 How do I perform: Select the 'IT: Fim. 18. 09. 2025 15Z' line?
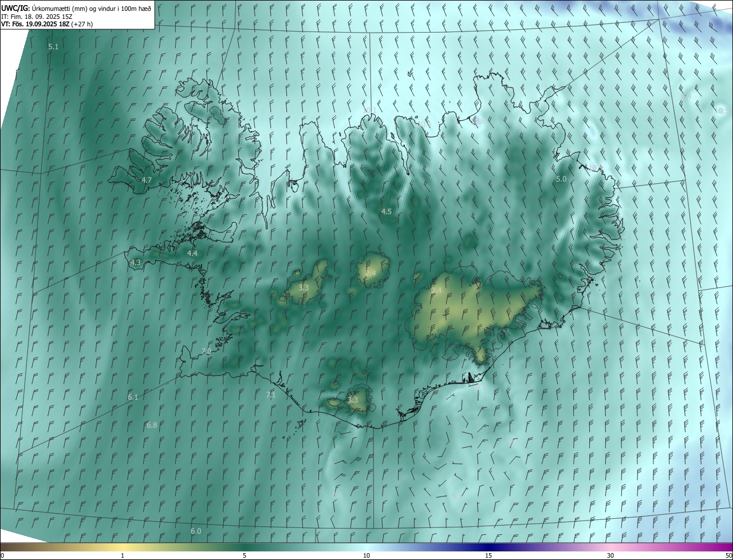click(37, 16)
